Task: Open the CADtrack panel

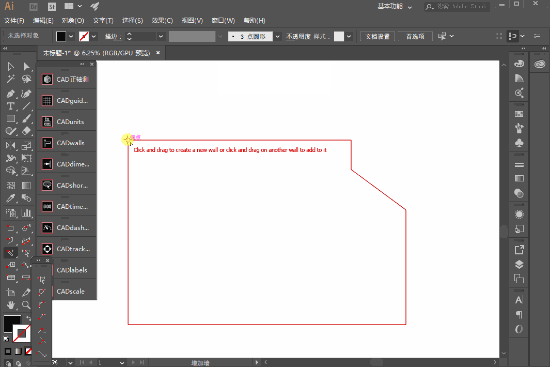Action: coord(67,249)
